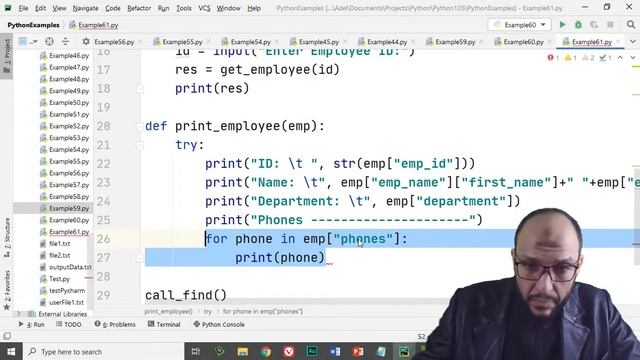Viewport: 640px width, 360px height.
Task: Jump to previous highlighted error arrow
Action: (620, 58)
